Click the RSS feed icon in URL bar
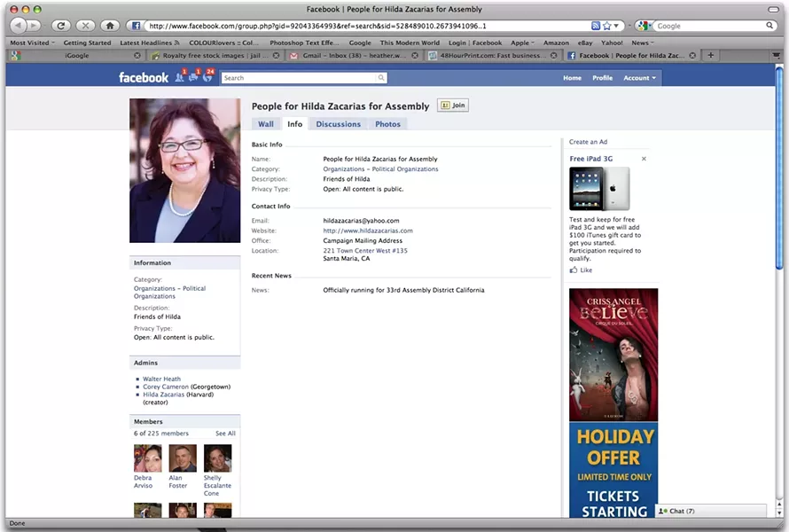The height and width of the screenshot is (532, 789). [x=595, y=26]
